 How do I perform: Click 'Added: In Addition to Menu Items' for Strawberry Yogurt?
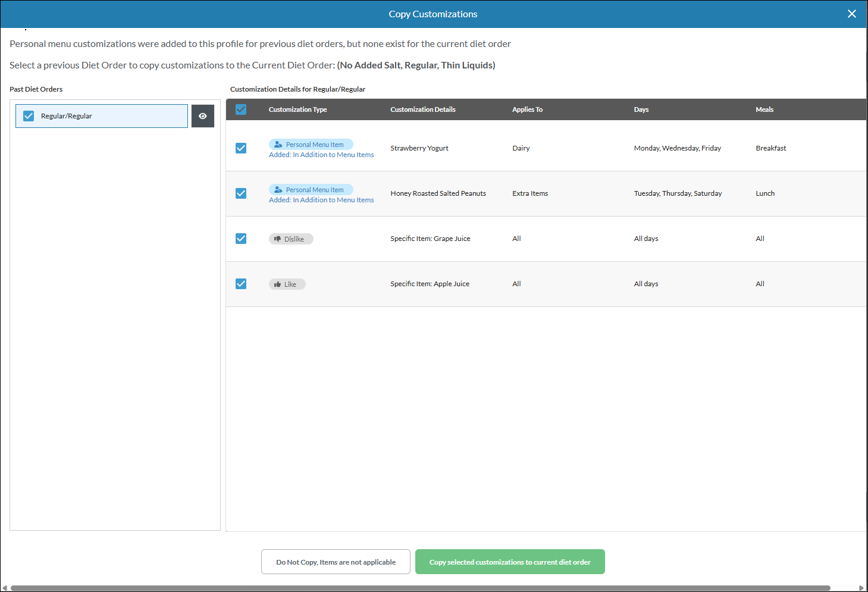coord(321,155)
